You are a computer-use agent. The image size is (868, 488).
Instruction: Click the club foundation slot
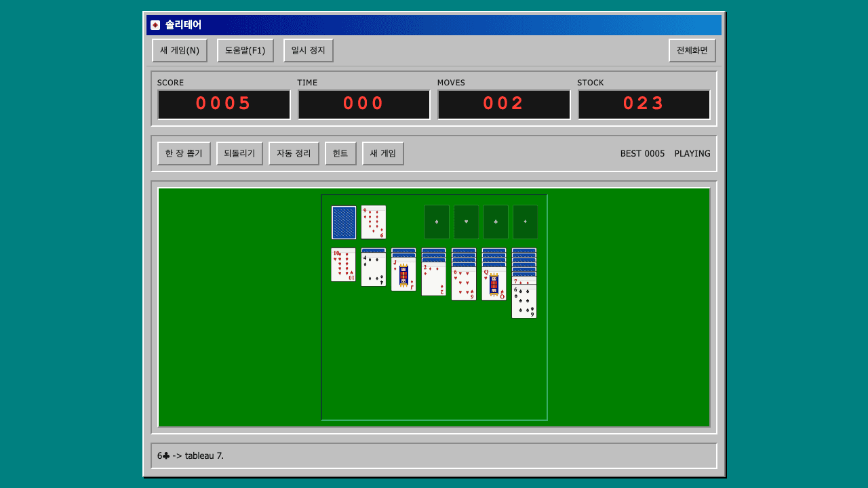coord(496,222)
